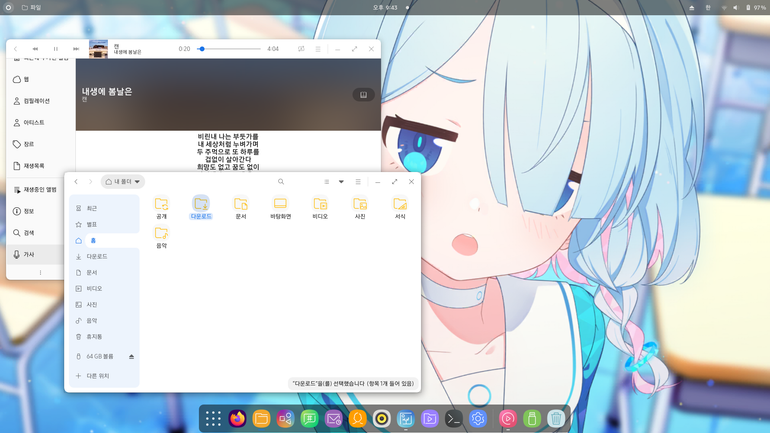Open the terminal from the dock

(454, 419)
